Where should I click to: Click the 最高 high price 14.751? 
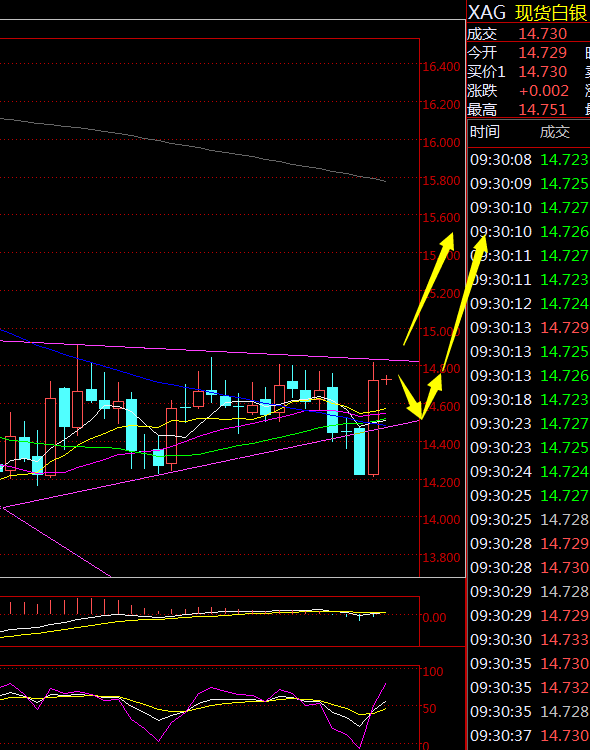pos(543,110)
